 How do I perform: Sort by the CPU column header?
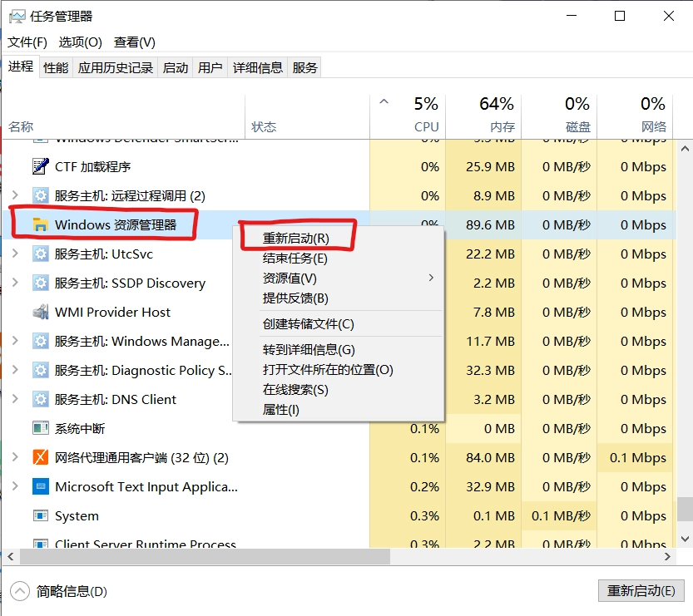click(408, 116)
